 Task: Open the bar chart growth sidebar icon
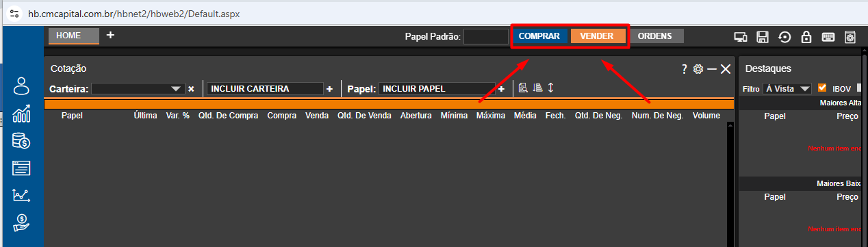(22, 113)
